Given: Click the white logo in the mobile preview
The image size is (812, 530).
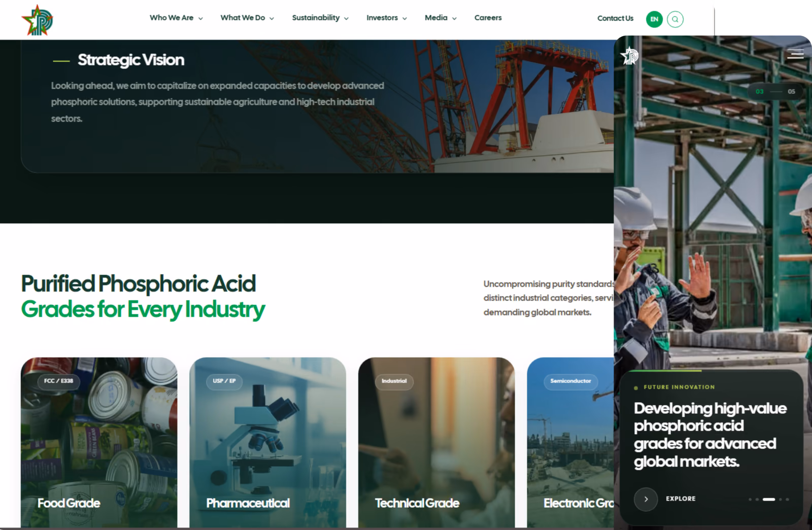Looking at the screenshot, I should (x=630, y=55).
